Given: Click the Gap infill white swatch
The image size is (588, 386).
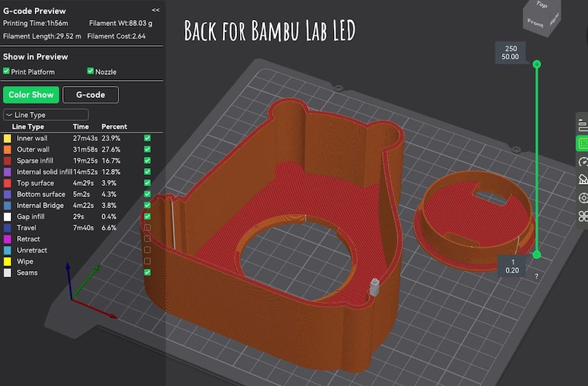Looking at the screenshot, I should (7, 217).
